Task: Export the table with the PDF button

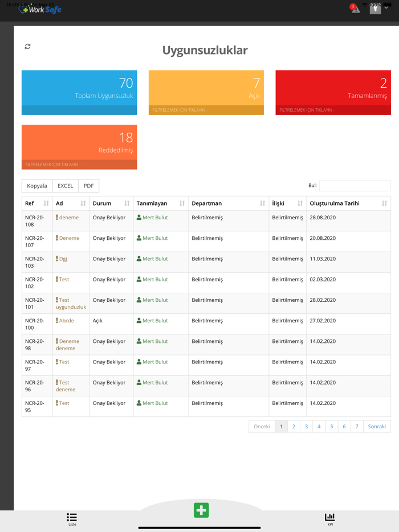Action: click(88, 186)
